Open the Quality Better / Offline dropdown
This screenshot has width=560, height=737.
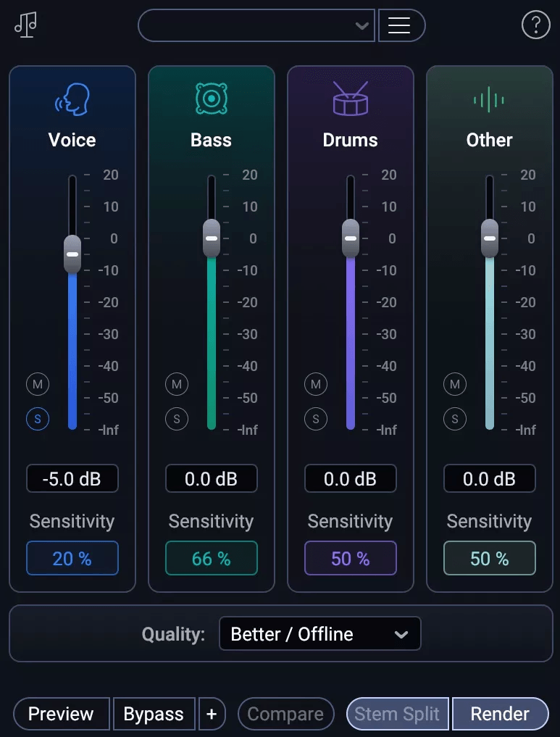click(320, 634)
